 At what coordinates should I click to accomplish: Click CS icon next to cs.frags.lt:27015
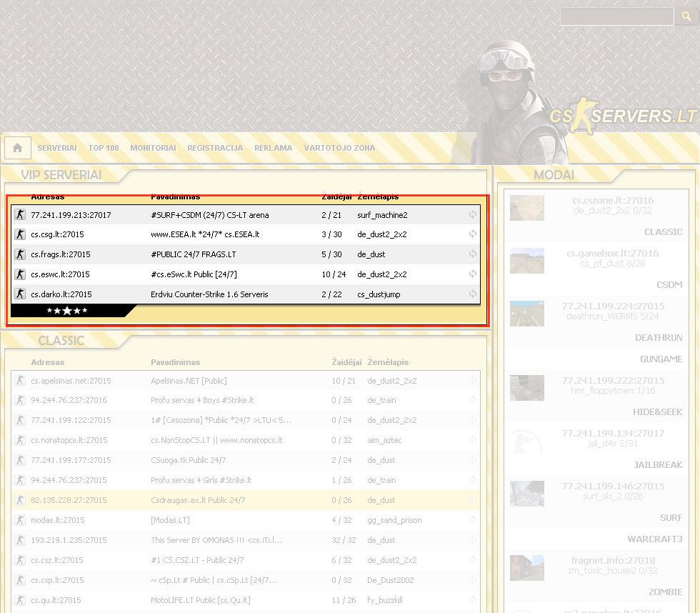[20, 254]
